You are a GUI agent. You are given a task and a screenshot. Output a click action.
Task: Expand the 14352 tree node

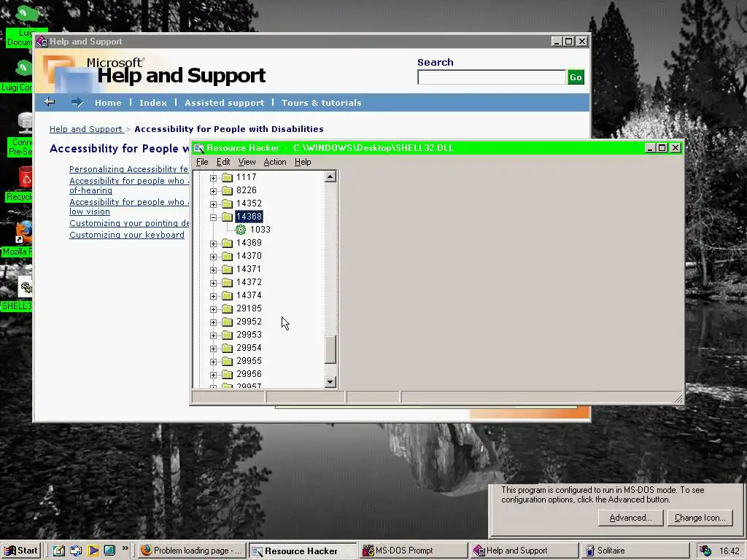tap(214, 204)
